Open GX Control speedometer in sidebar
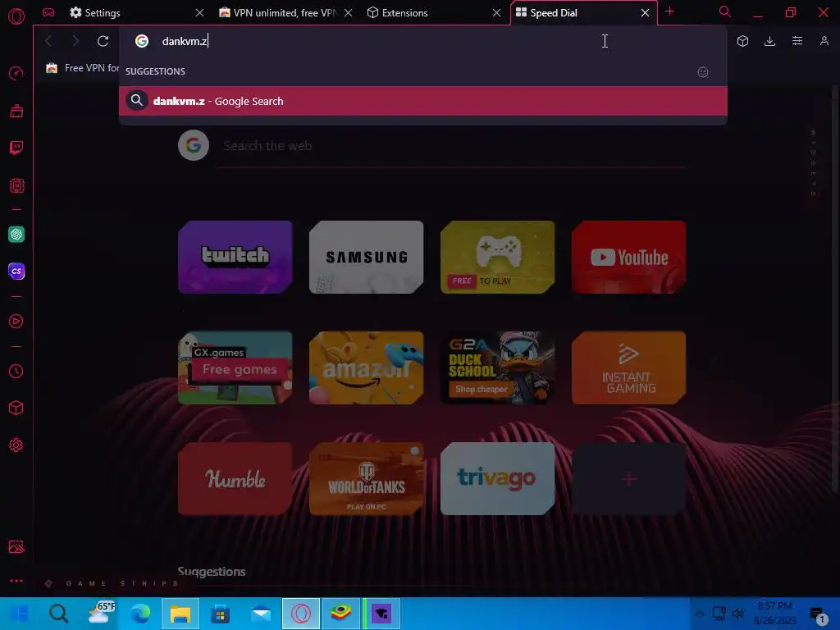Screen dimensions: 840x630 (16, 73)
